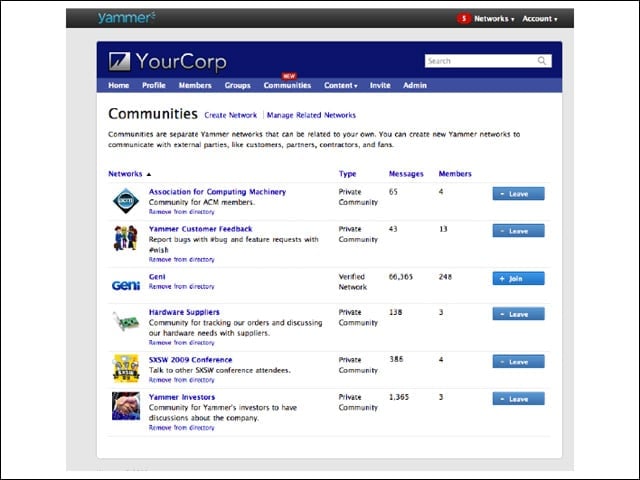
Task: Click the Geni network logo
Action: tap(126, 285)
